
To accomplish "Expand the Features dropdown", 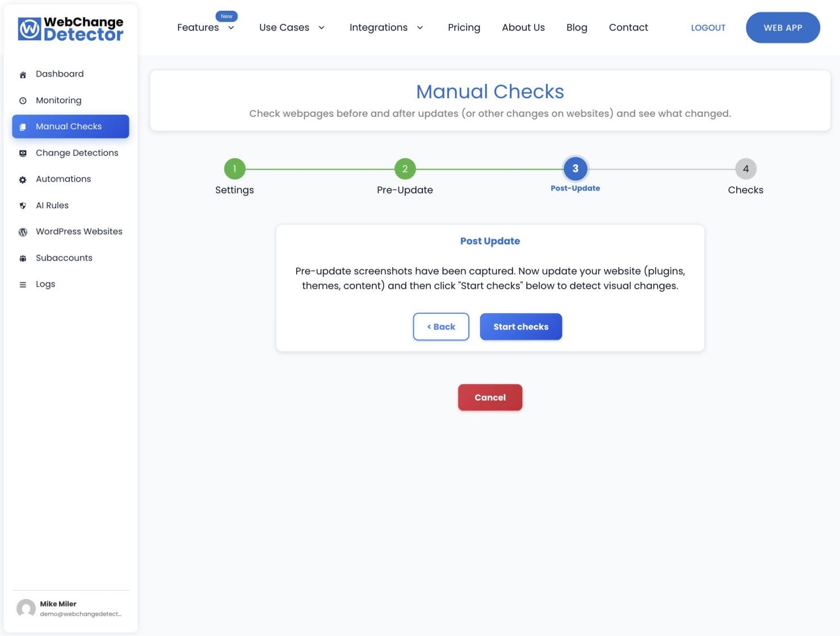I will click(205, 27).
